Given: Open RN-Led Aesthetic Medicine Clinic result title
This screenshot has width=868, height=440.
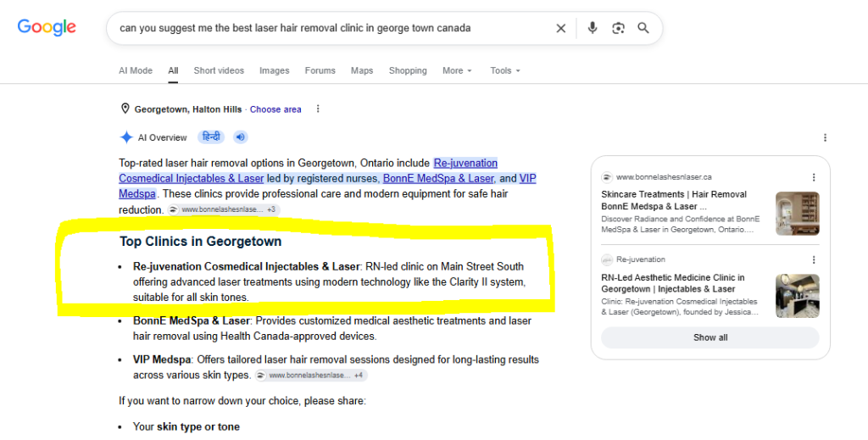Looking at the screenshot, I should (672, 283).
